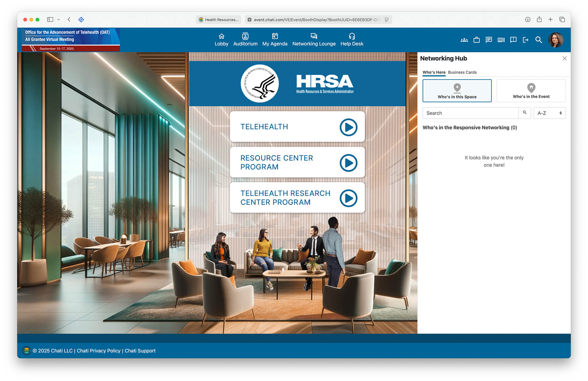Open the attendees group icon in header
The height and width of the screenshot is (381, 588).
coord(464,40)
